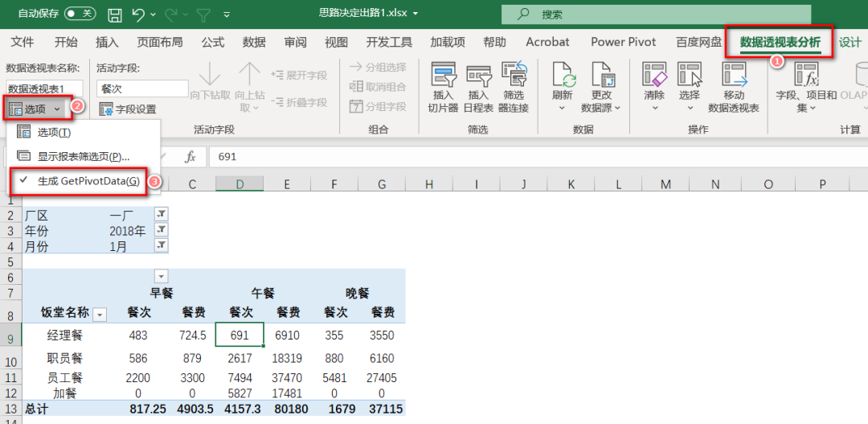Click the 插入切片器 icon
Screen dimensions: 868x424
(443, 74)
